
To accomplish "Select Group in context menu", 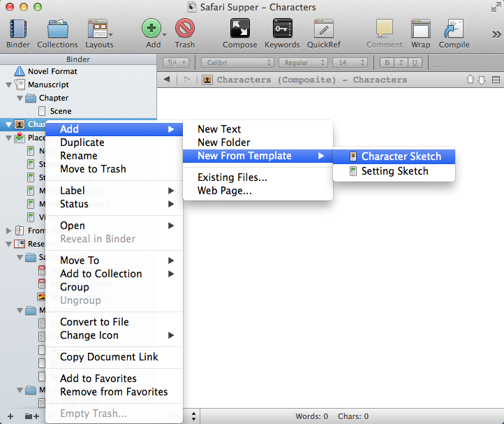I will point(114,287).
